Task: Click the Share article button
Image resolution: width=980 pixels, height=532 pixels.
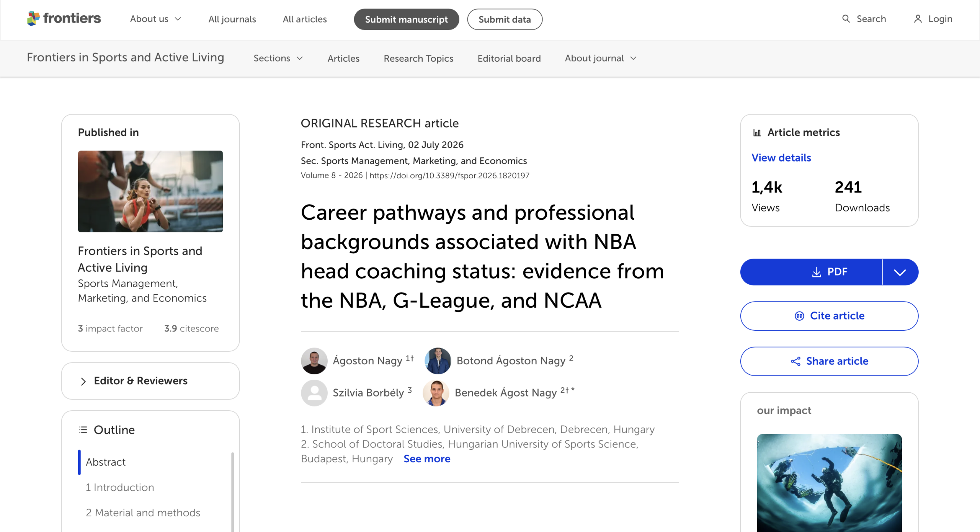Action: tap(829, 361)
